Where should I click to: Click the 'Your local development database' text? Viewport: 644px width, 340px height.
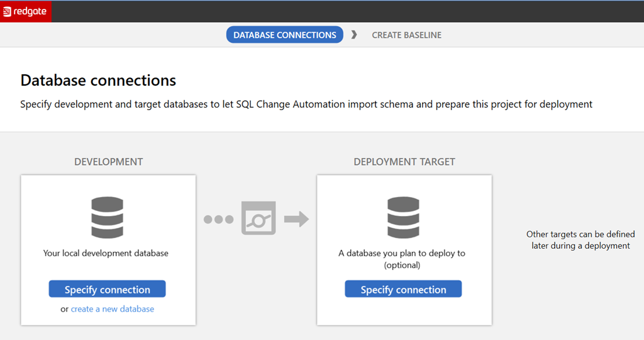click(x=106, y=253)
